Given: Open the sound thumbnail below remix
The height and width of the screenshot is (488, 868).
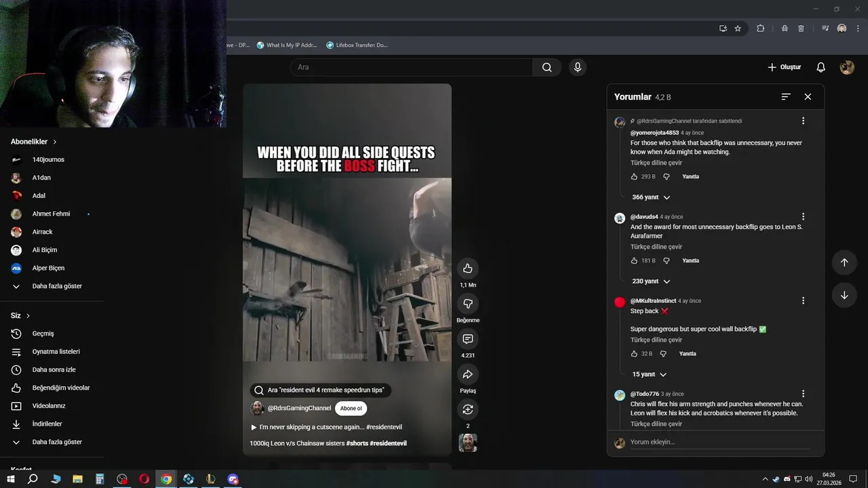Looking at the screenshot, I should click(x=468, y=443).
